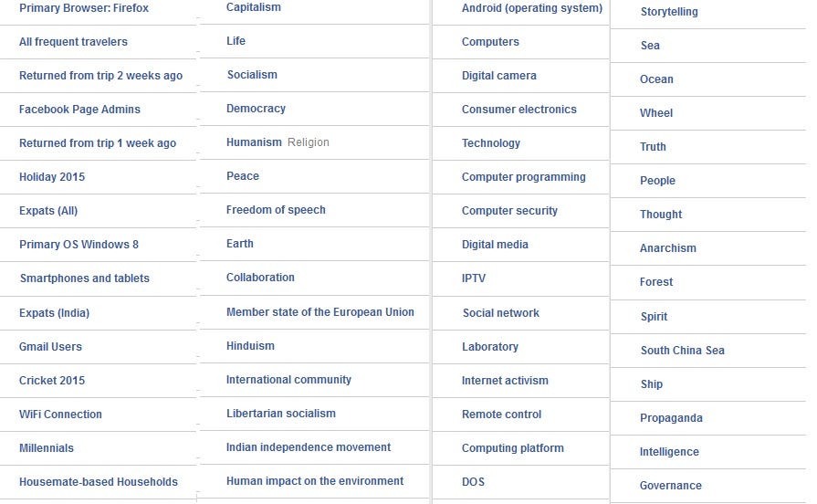
Task: Click the Computer security topic
Action: (x=509, y=211)
